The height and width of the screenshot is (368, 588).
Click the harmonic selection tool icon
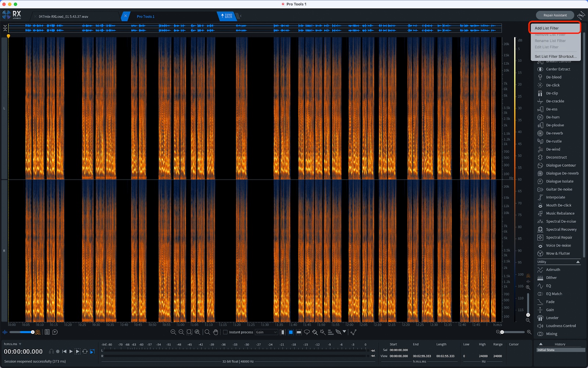(330, 332)
